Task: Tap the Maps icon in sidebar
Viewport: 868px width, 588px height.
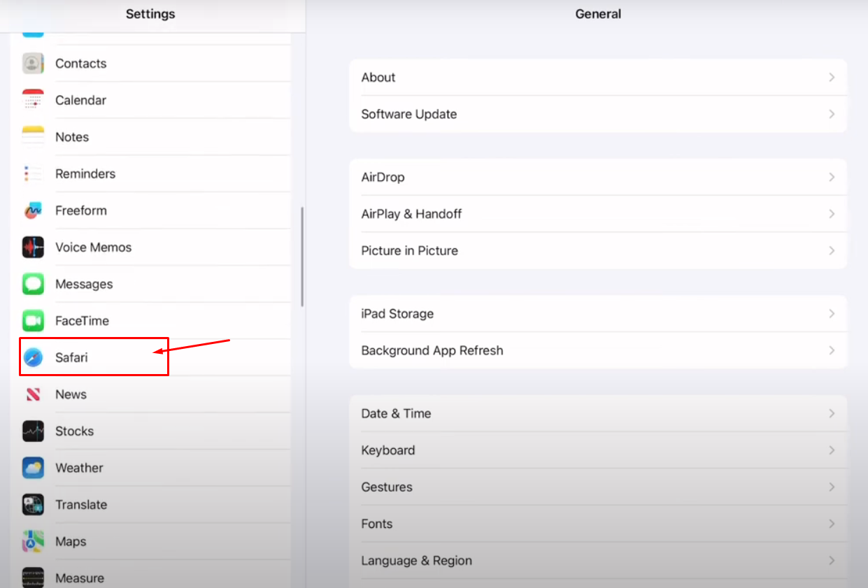Action: 33,541
